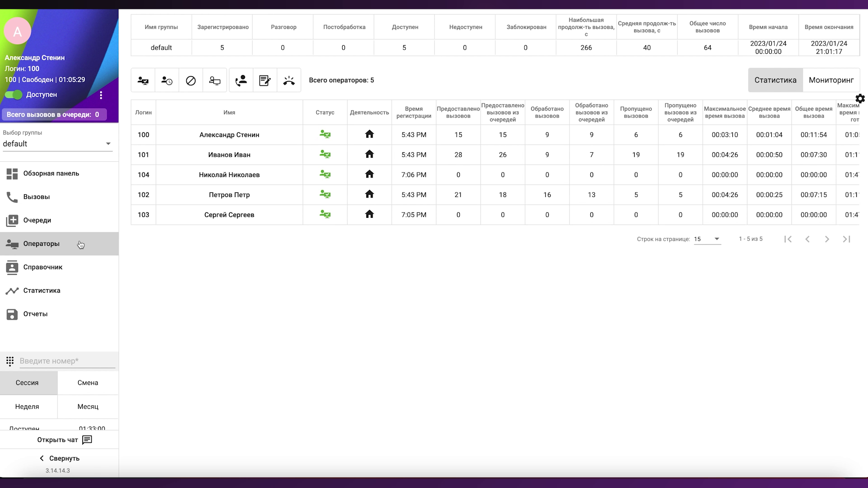
Task: Click the post-processing notepad filter icon
Action: [x=265, y=80]
